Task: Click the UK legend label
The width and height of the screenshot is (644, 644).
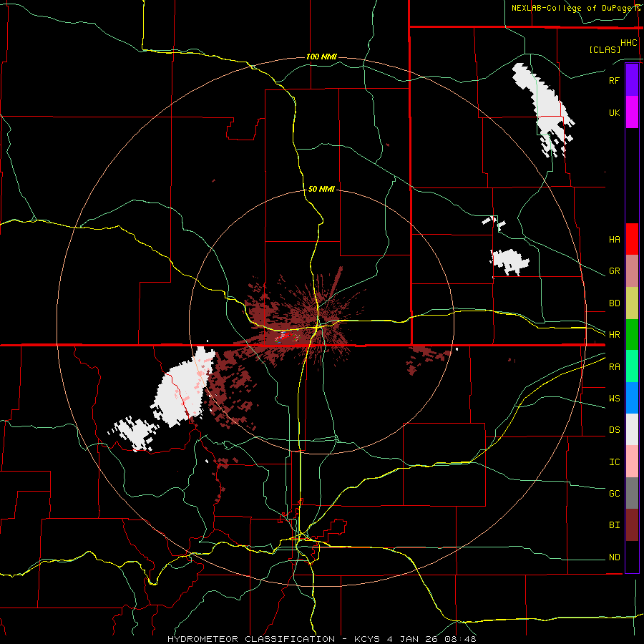Action: [x=615, y=113]
